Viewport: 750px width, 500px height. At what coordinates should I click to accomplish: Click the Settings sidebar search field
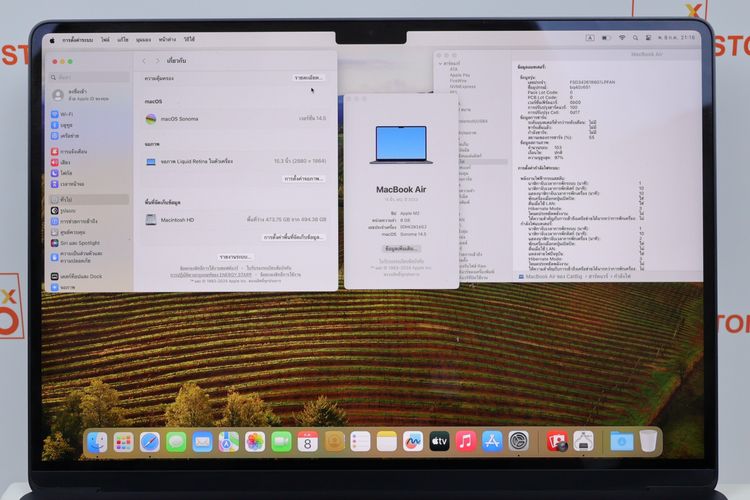click(89, 78)
